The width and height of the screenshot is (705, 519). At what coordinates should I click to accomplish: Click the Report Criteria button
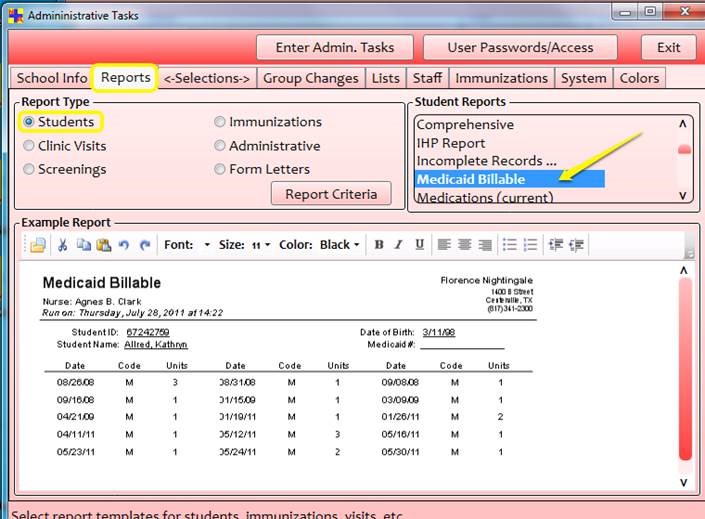[331, 194]
